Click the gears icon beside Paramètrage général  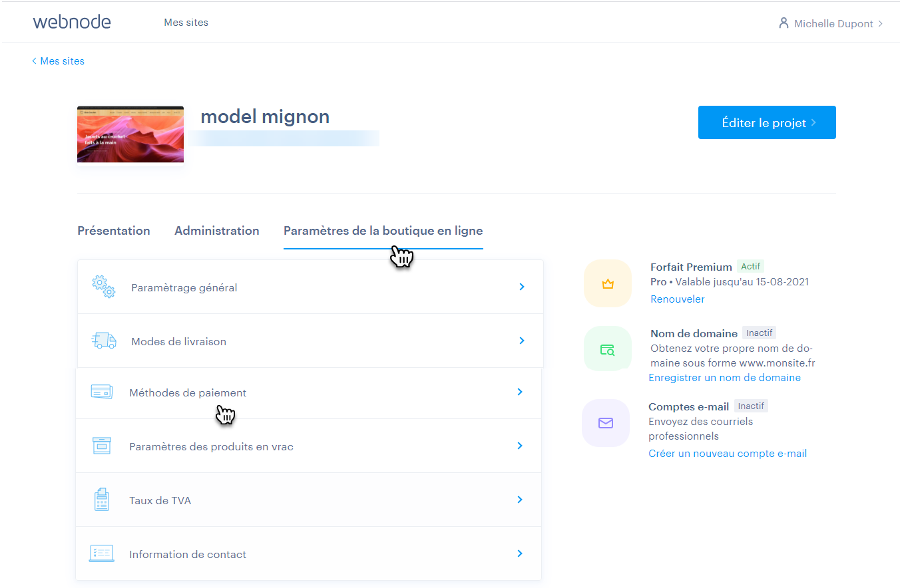coord(103,287)
